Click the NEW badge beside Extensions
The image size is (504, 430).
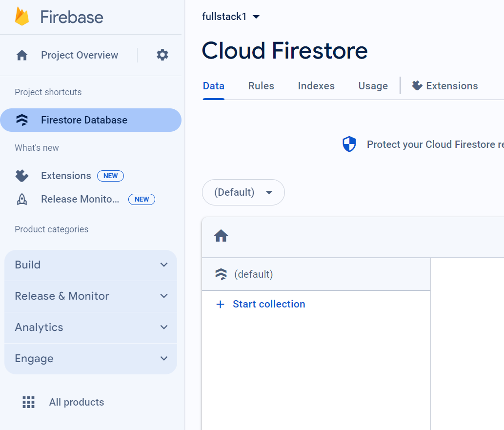110,176
